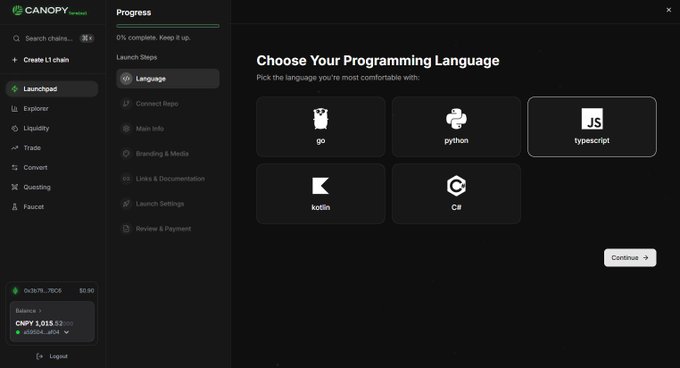
Task: Click the C# logo icon
Action: click(x=456, y=186)
